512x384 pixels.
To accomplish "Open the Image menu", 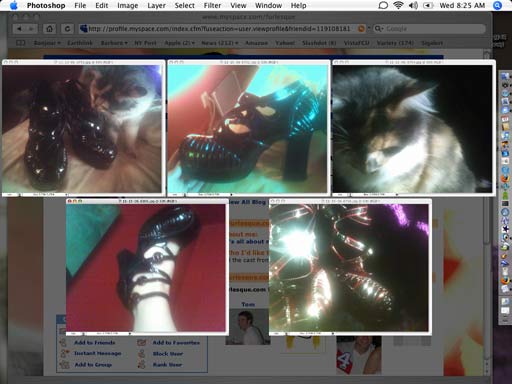I will pos(127,6).
